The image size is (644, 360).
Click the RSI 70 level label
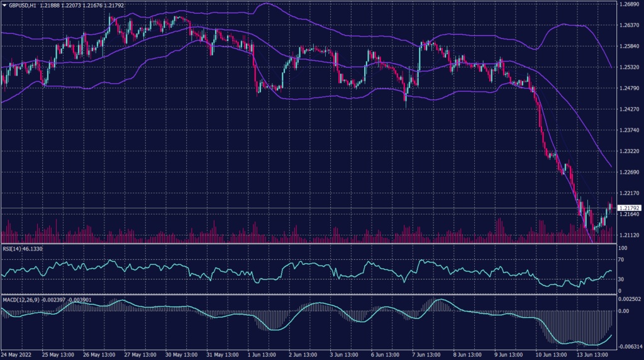point(622,260)
